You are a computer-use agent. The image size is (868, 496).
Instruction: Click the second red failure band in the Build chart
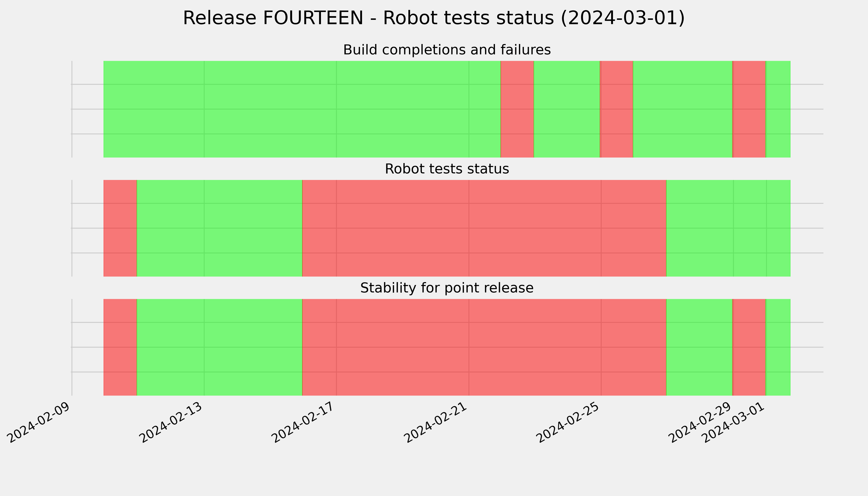[617, 109]
